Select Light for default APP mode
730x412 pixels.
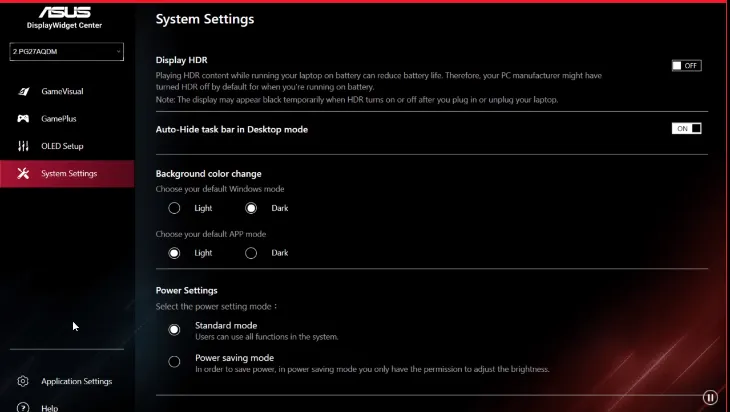[x=174, y=253]
